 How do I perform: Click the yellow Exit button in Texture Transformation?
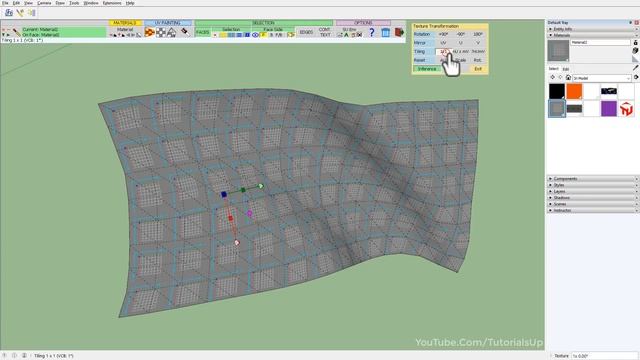click(478, 69)
